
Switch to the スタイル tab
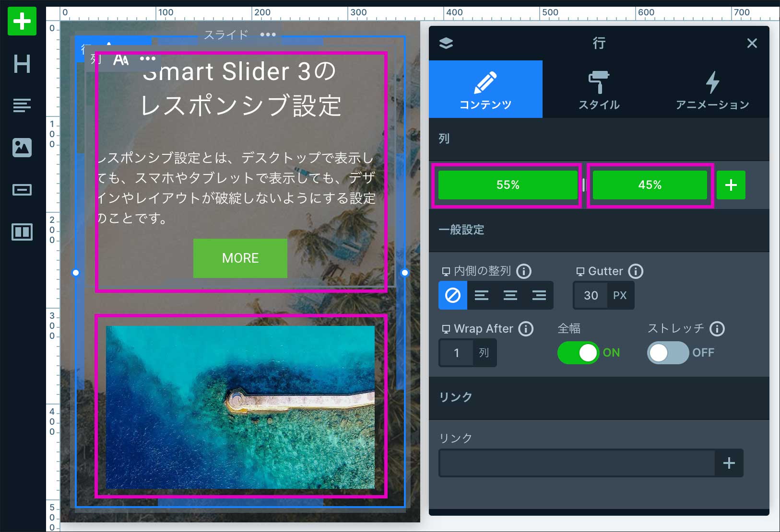pyautogui.click(x=599, y=90)
